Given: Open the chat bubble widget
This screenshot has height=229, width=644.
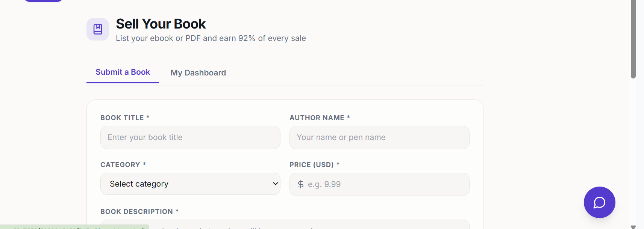Looking at the screenshot, I should (599, 202).
